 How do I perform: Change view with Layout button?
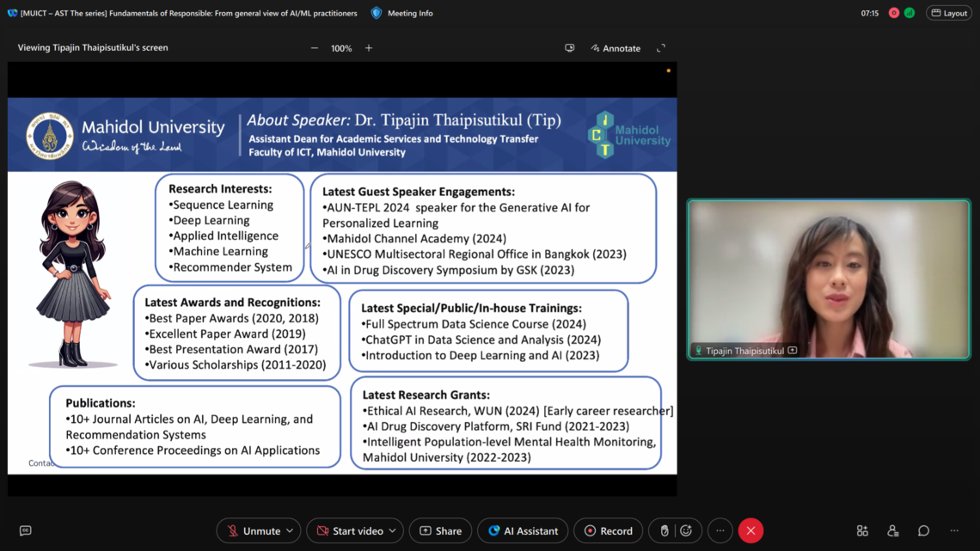949,13
